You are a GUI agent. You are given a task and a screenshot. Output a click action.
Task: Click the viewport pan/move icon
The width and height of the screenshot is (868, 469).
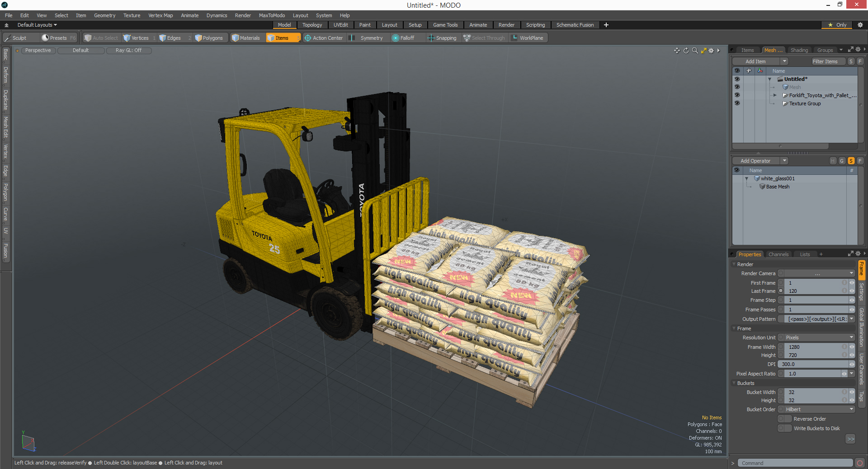[677, 51]
